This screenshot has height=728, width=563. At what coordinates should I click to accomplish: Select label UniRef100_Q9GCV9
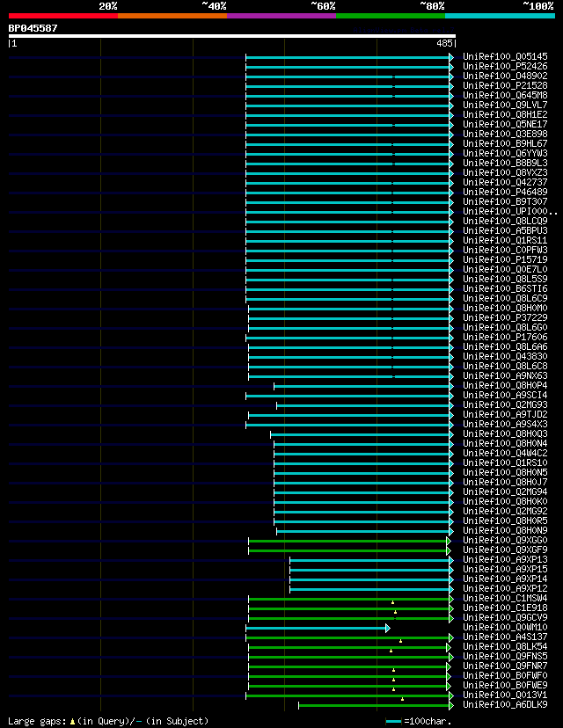[x=505, y=617]
